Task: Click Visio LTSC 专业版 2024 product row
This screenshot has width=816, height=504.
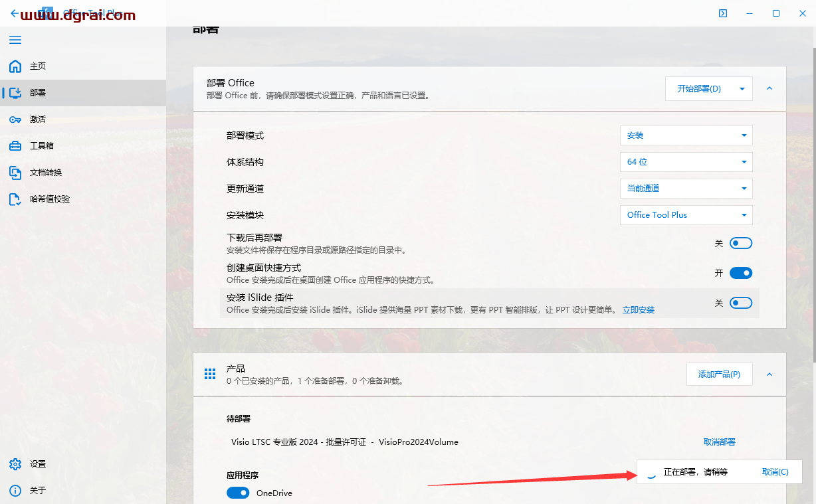Action: click(x=345, y=442)
